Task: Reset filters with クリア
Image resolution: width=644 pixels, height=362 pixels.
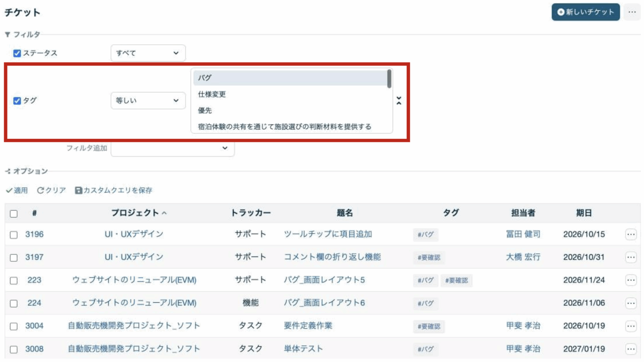Action: coord(51,191)
